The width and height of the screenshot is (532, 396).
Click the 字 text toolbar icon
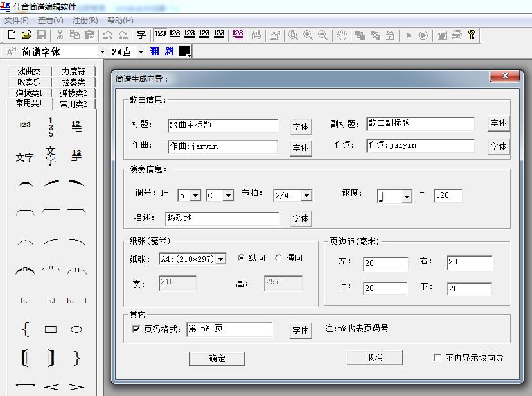(x=141, y=35)
